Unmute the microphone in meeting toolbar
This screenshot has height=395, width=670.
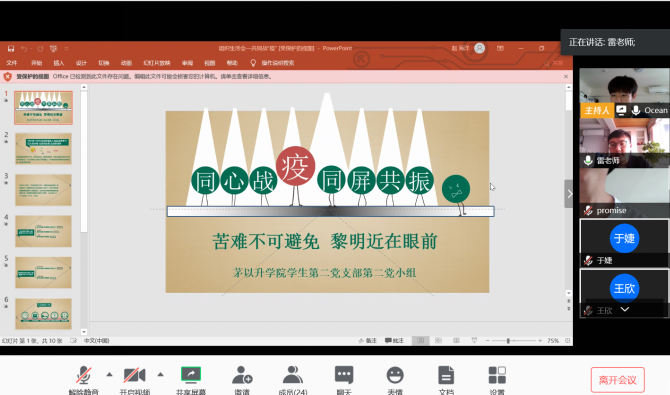[83, 375]
